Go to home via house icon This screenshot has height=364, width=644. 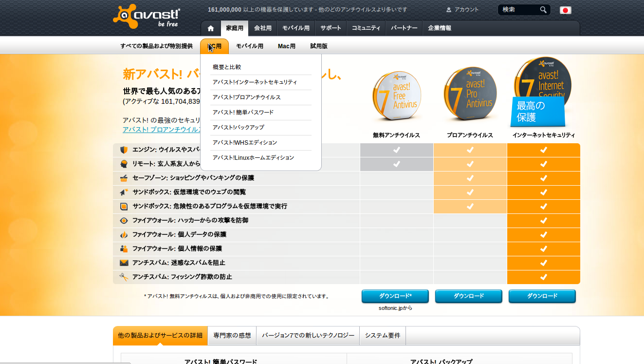click(x=211, y=28)
